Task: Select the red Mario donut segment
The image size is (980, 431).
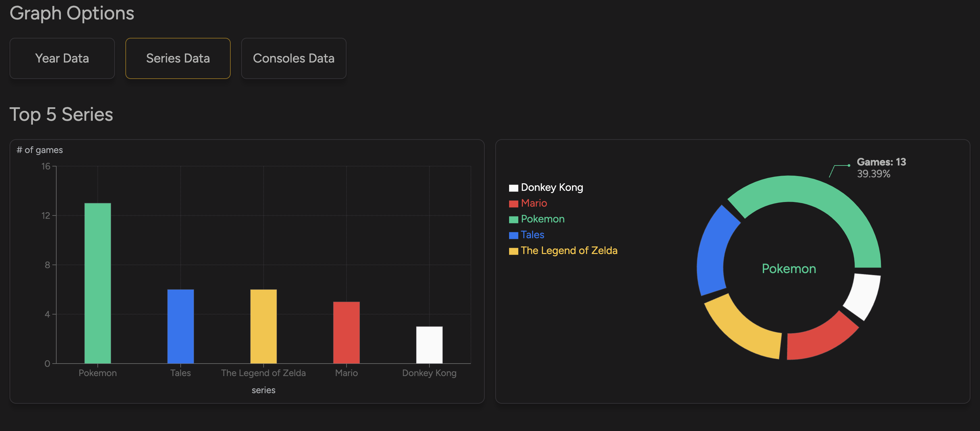Action: click(x=820, y=339)
